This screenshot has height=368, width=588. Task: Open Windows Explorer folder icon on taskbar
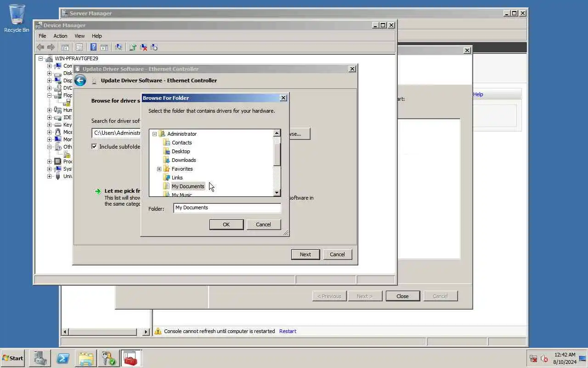point(86,358)
